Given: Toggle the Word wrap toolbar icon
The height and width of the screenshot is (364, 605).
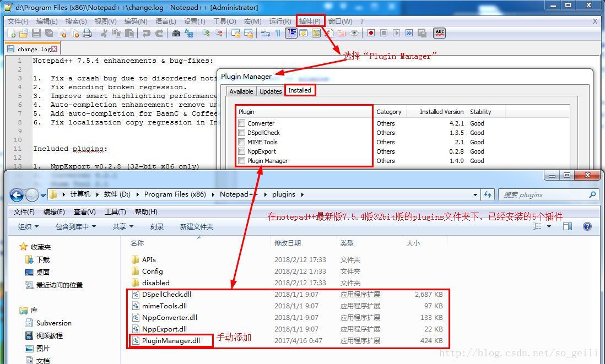Looking at the screenshot, I should pos(265,33).
